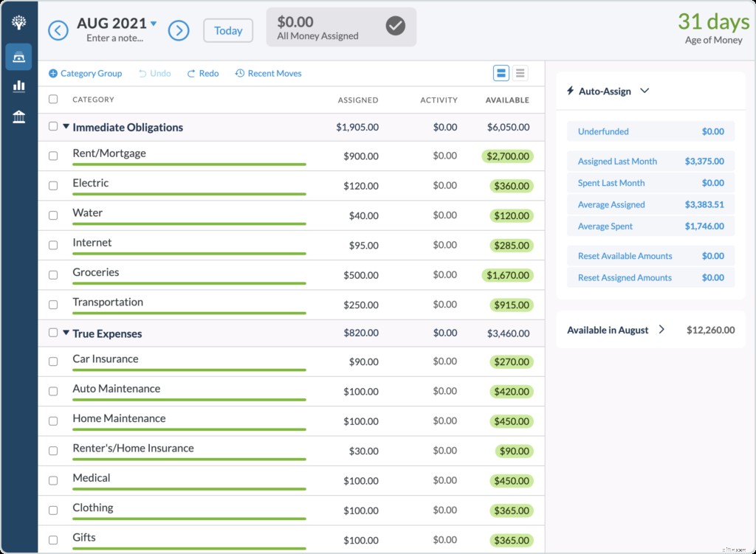Image resolution: width=756 pixels, height=554 pixels.
Task: Collapse the Immediate Obligations group
Action: (66, 126)
